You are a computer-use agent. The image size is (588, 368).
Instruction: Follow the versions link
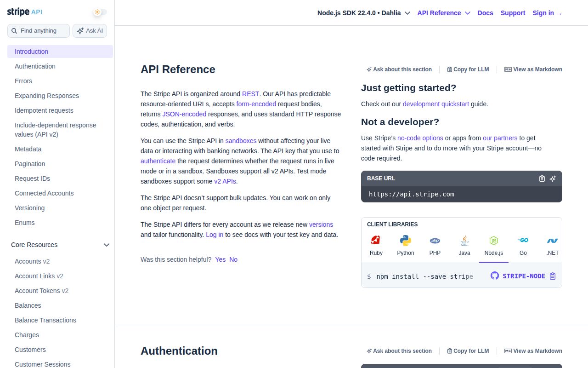pyautogui.click(x=321, y=224)
